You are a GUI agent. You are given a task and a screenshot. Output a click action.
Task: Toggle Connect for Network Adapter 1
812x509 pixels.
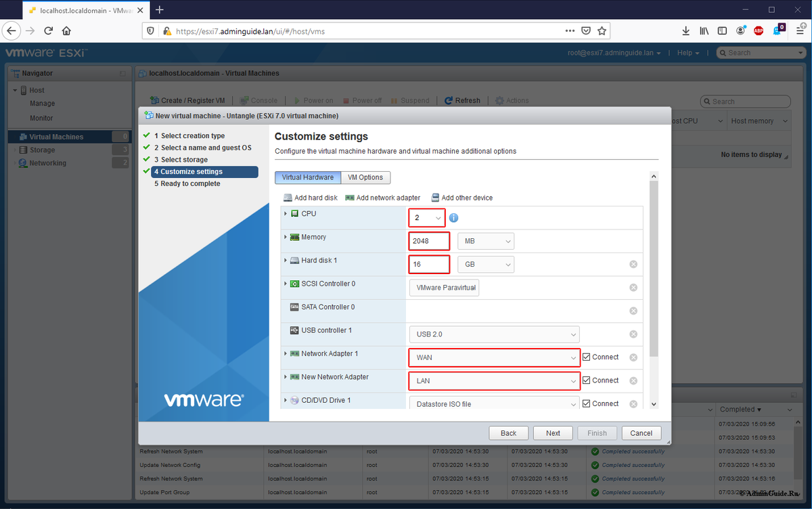coord(587,357)
